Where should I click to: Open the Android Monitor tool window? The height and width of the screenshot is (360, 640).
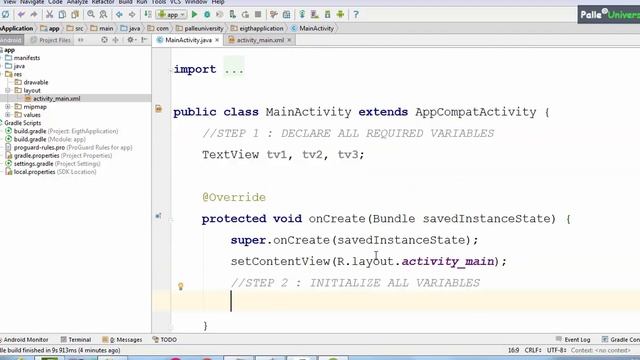pos(24,340)
